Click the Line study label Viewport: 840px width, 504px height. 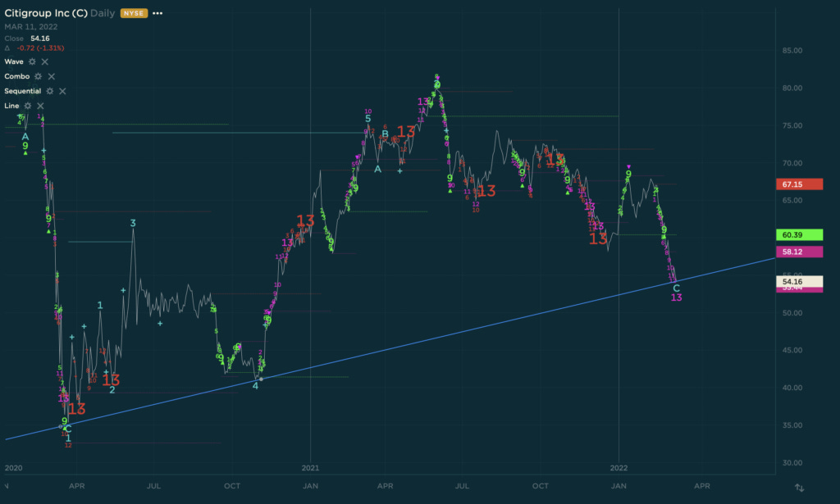[11, 106]
